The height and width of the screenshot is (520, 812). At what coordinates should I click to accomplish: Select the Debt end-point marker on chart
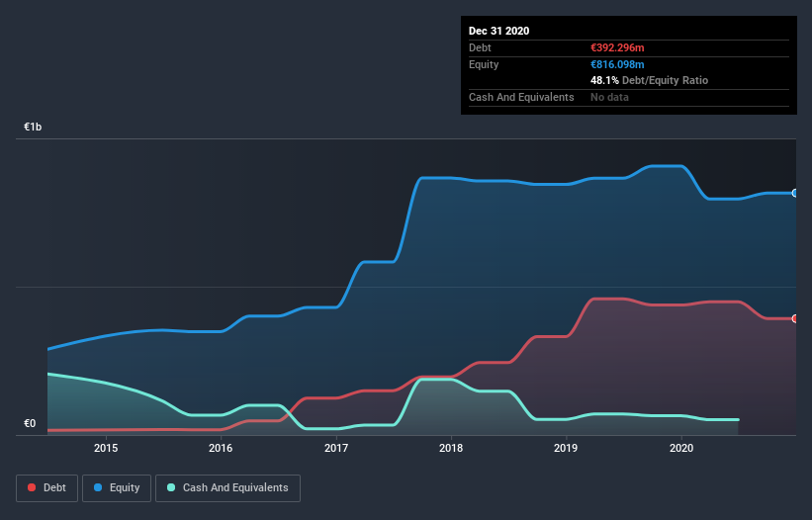click(x=795, y=318)
